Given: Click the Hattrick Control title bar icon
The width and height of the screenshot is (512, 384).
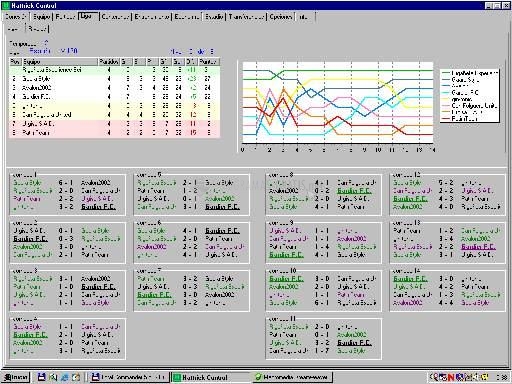Looking at the screenshot, I should click(5, 5).
